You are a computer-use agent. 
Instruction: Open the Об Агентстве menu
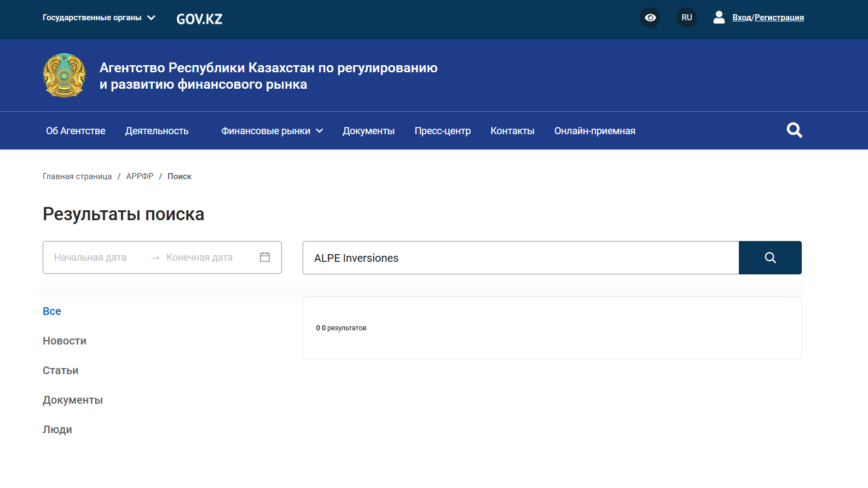point(76,131)
